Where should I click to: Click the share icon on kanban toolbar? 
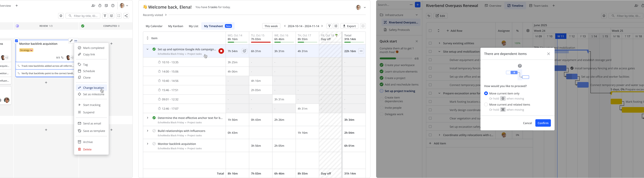click(x=126, y=16)
